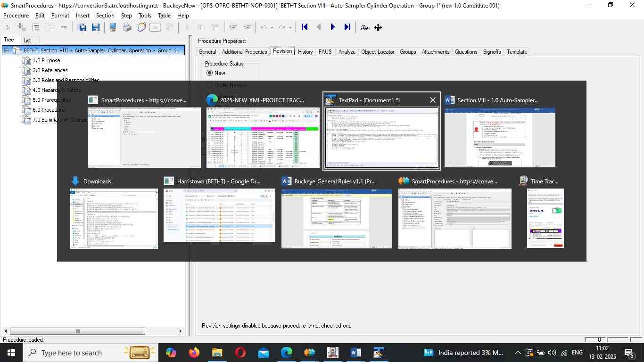
Task: Click the add step plus icon
Action: coord(7,27)
